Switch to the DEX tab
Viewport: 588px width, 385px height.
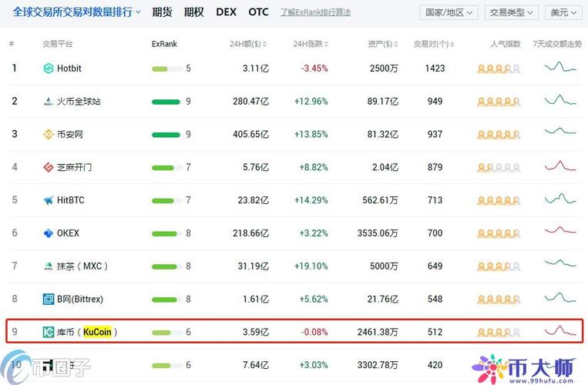(x=226, y=12)
